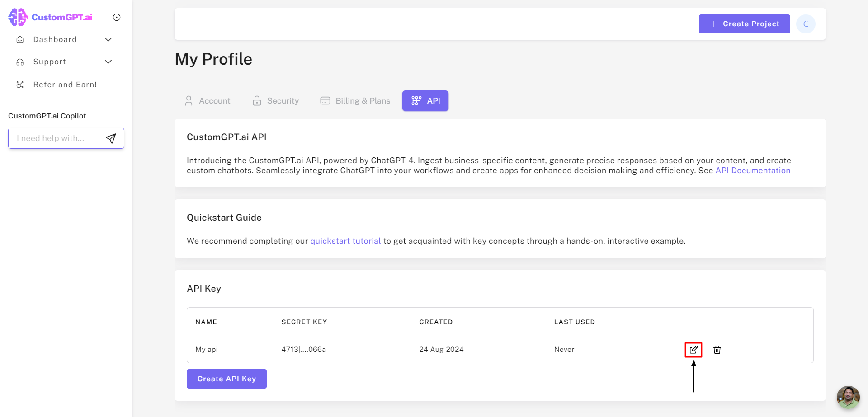
Task: Click the Never last used value
Action: 564,350
